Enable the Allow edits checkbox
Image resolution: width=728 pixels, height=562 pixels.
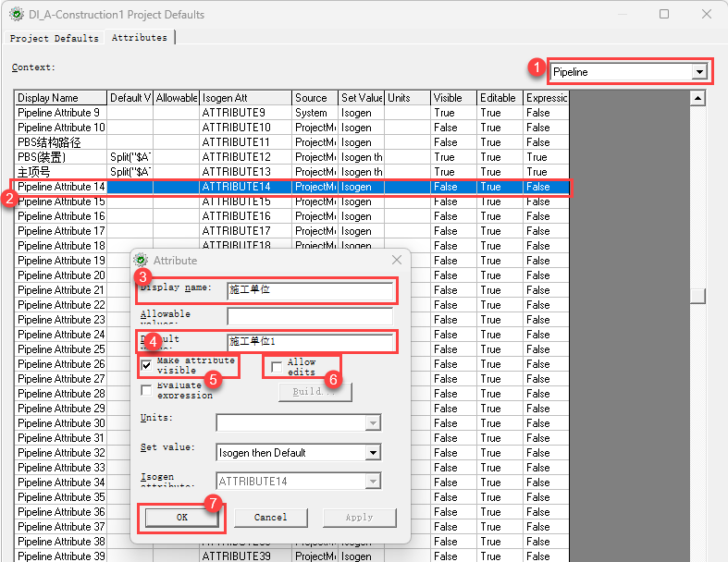pos(277,367)
